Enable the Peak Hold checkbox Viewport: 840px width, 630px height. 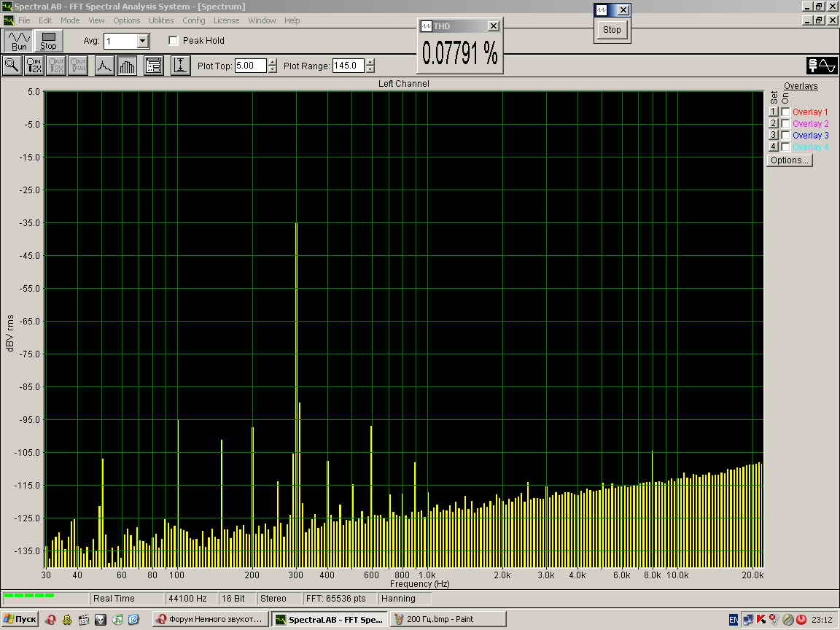pos(174,41)
